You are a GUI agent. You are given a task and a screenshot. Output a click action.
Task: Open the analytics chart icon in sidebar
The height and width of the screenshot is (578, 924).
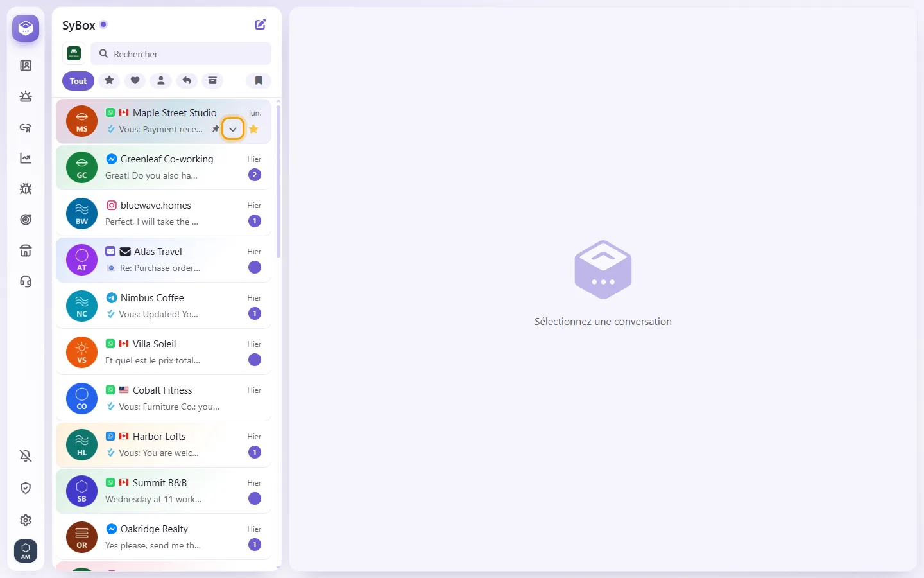(x=26, y=158)
